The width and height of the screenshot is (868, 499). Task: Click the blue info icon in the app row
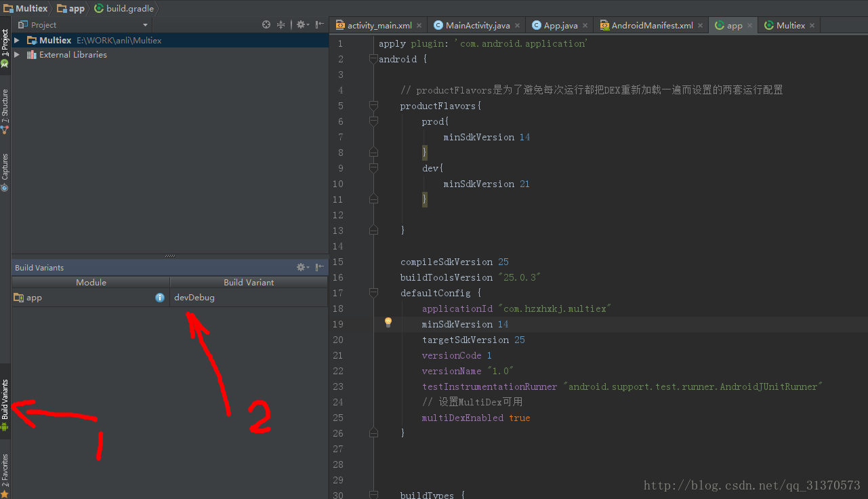pos(160,298)
